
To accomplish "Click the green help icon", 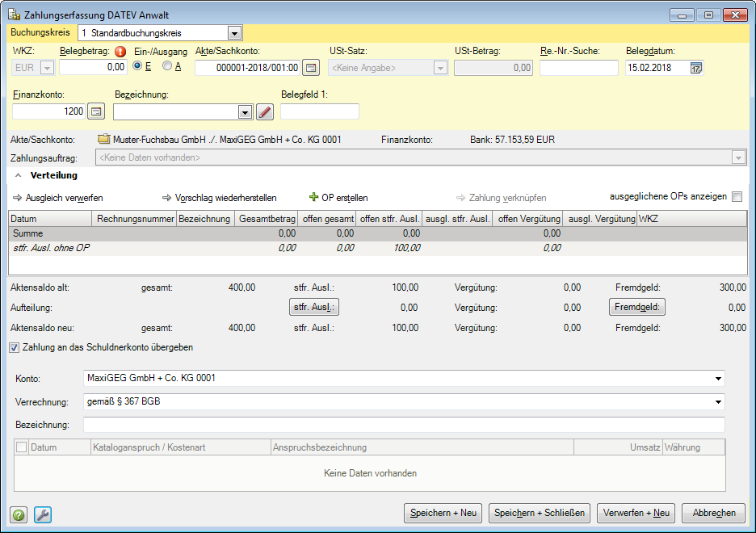I will (x=19, y=514).
